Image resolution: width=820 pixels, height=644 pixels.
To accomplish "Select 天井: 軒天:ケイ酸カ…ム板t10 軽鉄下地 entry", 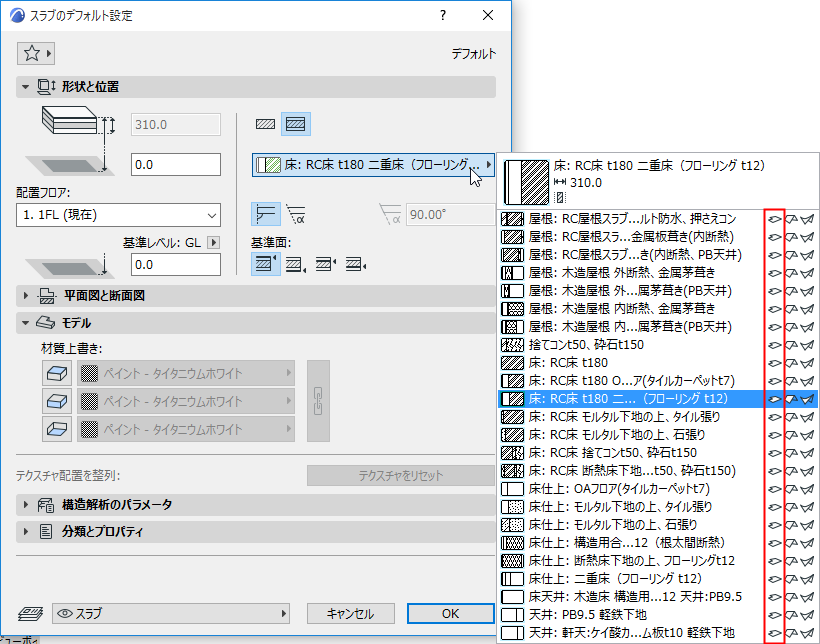I will coord(631,633).
